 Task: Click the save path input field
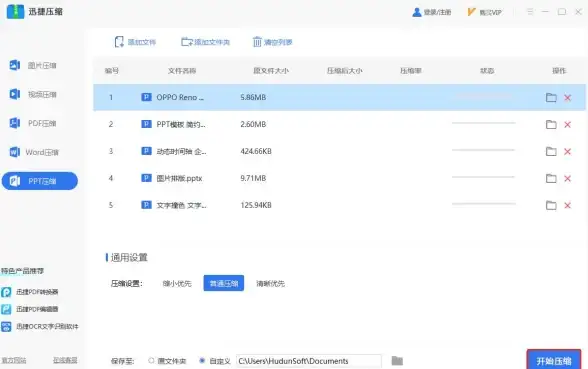tap(309, 361)
